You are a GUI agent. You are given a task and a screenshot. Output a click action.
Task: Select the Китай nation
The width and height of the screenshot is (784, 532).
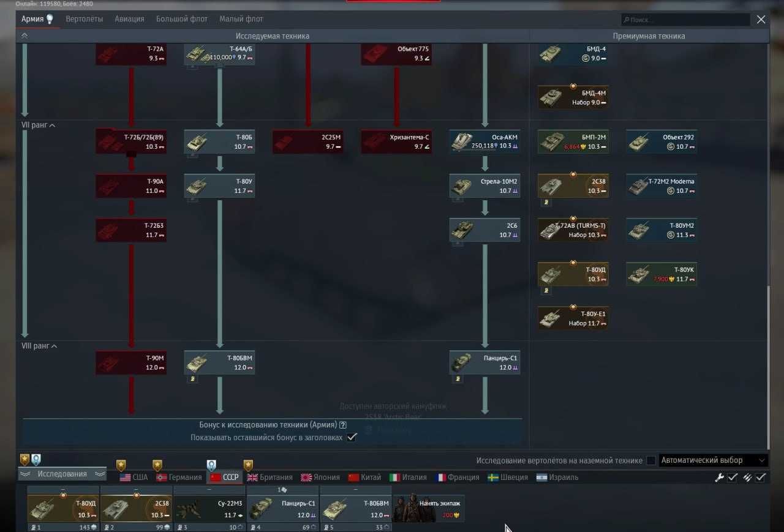364,478
